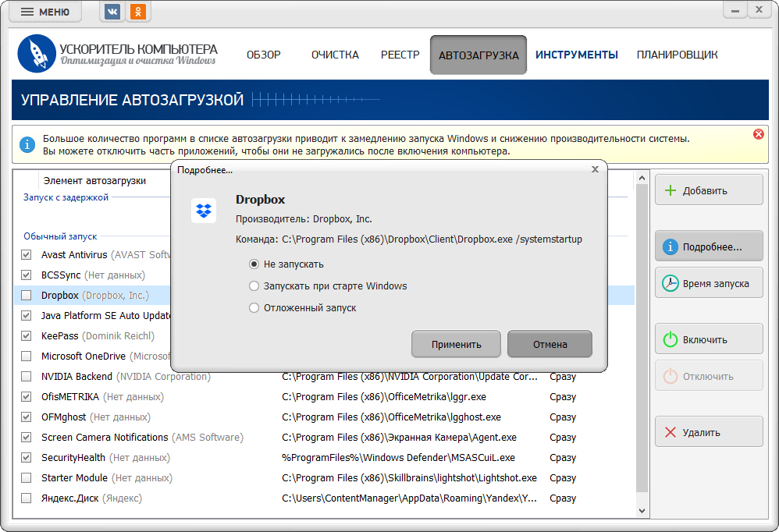Select the OfficeMetrika lgghost.exe path
The height and width of the screenshot is (532, 779).
[392, 417]
